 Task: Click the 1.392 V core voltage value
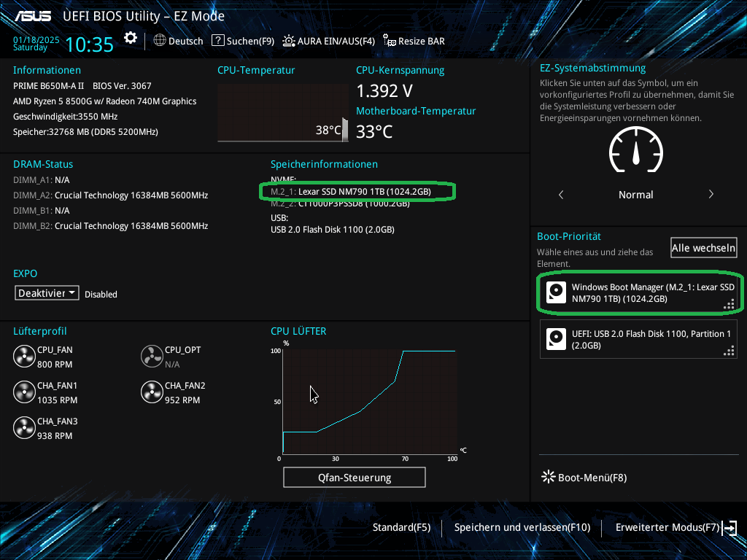pos(384,90)
